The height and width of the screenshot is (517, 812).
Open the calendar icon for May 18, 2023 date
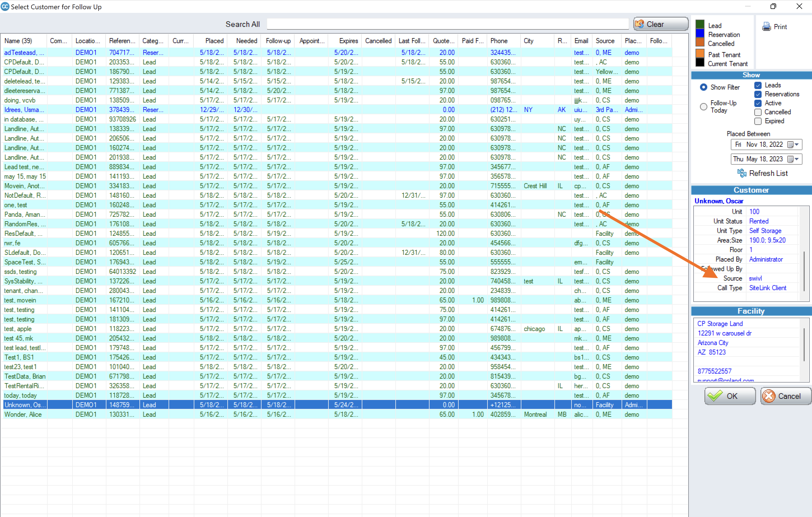790,159
